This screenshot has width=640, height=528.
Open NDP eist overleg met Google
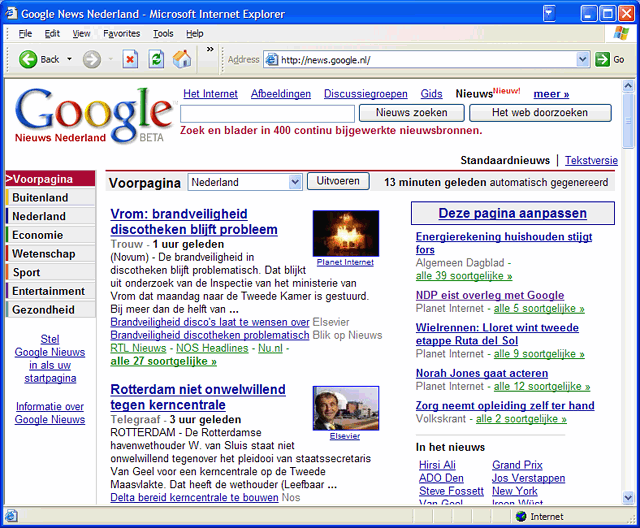pyautogui.click(x=490, y=295)
